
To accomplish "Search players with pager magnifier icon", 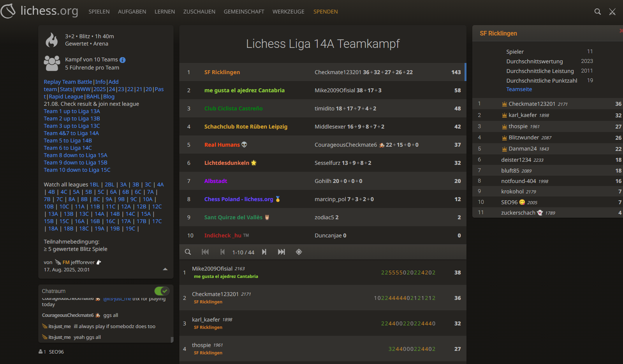I will [188, 252].
